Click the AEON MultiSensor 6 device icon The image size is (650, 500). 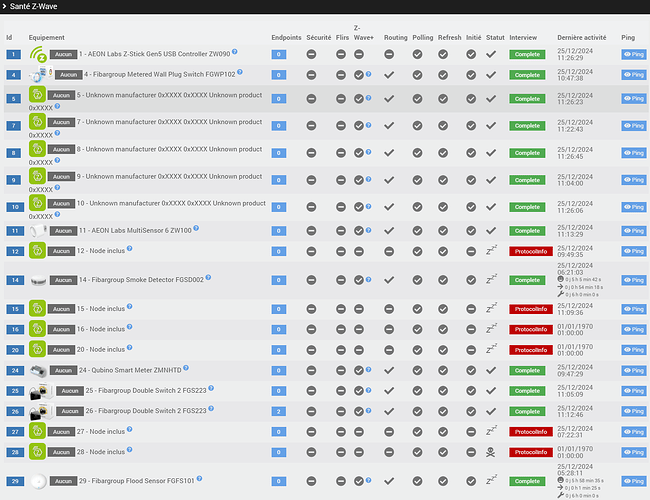[x=38, y=230]
